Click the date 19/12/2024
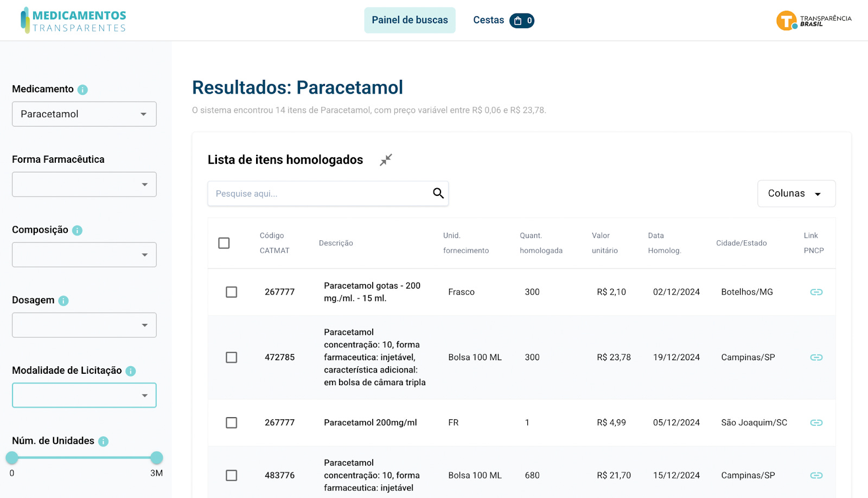868x498 pixels. [676, 357]
